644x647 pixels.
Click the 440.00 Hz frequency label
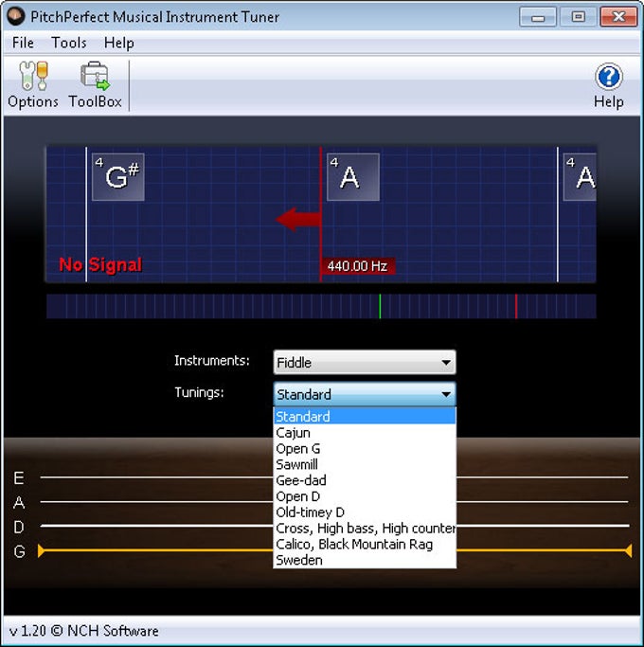[x=357, y=266]
